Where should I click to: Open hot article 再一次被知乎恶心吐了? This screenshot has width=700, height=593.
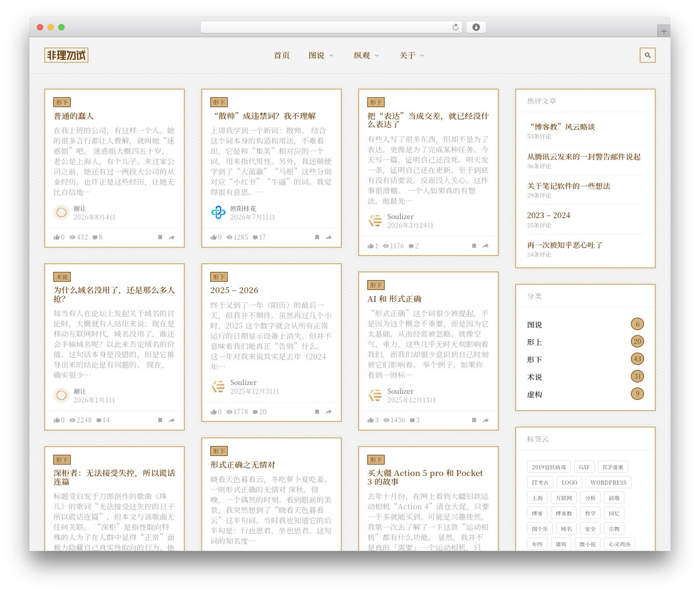565,245
